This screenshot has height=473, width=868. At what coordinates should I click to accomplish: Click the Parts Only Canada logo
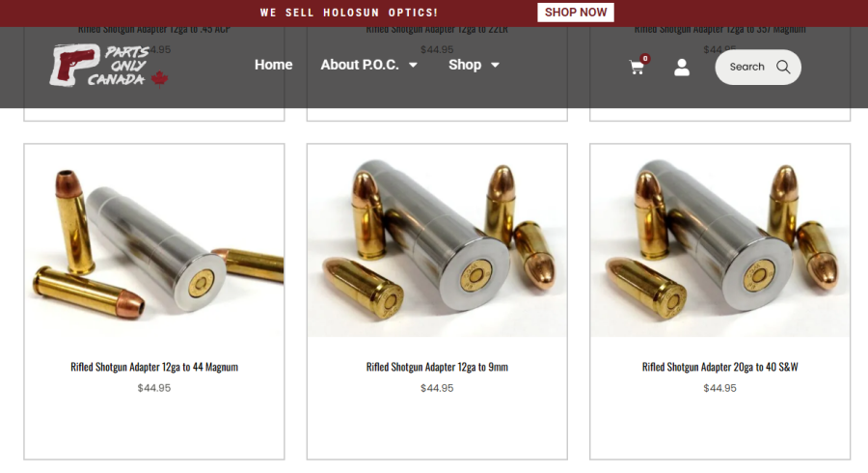pyautogui.click(x=108, y=66)
